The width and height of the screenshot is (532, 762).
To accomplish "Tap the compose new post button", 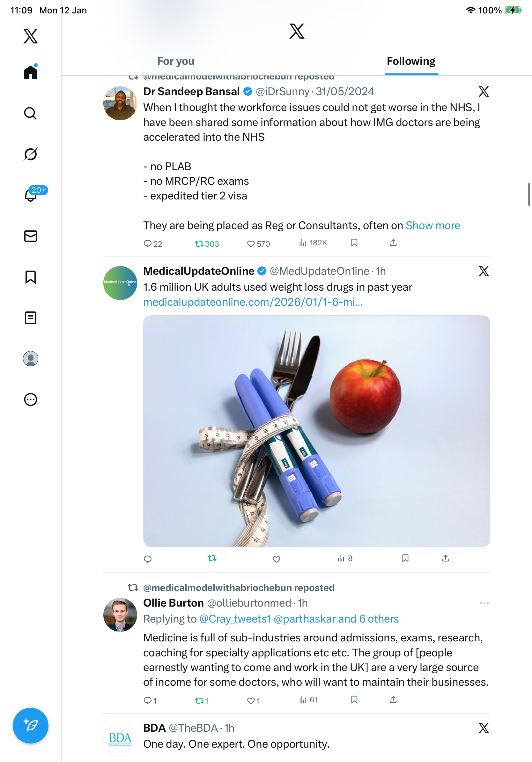I will click(31, 726).
